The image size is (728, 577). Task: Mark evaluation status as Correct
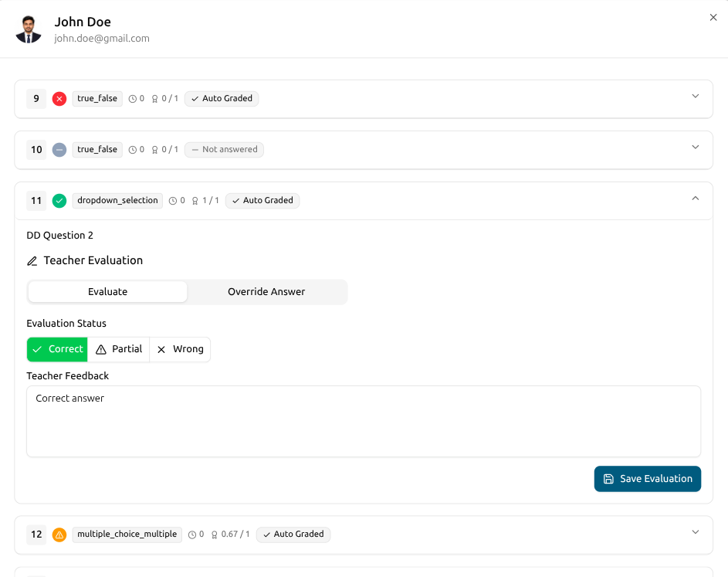57,349
